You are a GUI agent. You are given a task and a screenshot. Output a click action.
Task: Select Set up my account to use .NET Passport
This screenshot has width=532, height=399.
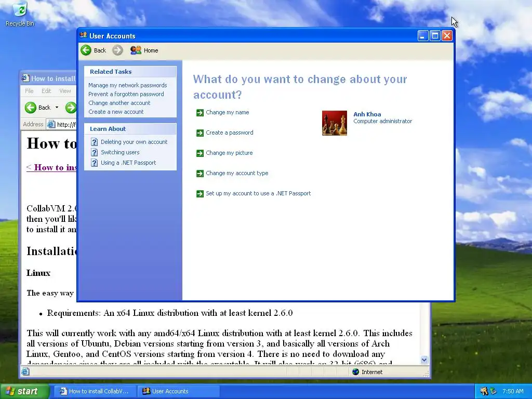[x=258, y=193]
